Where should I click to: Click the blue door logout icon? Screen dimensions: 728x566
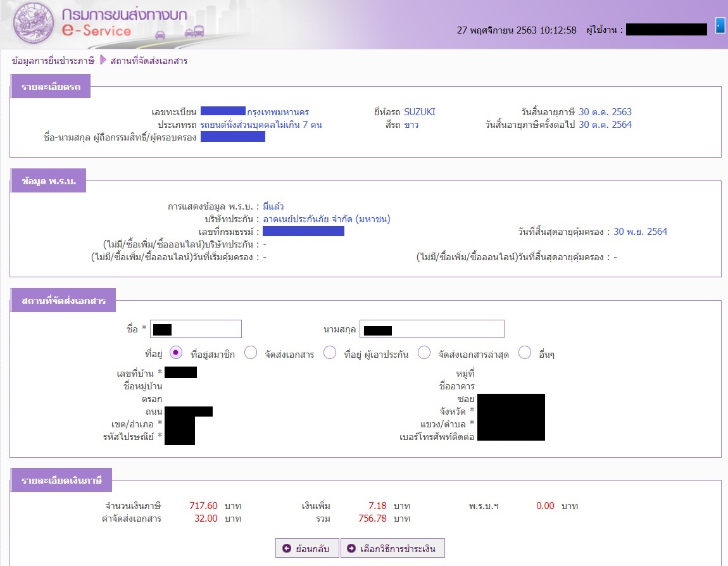coord(720,25)
